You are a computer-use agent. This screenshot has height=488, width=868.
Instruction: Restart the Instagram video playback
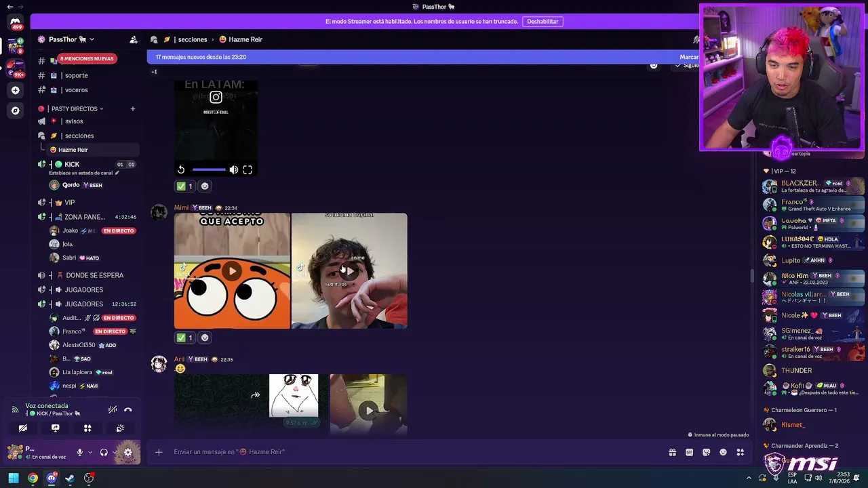pos(181,170)
